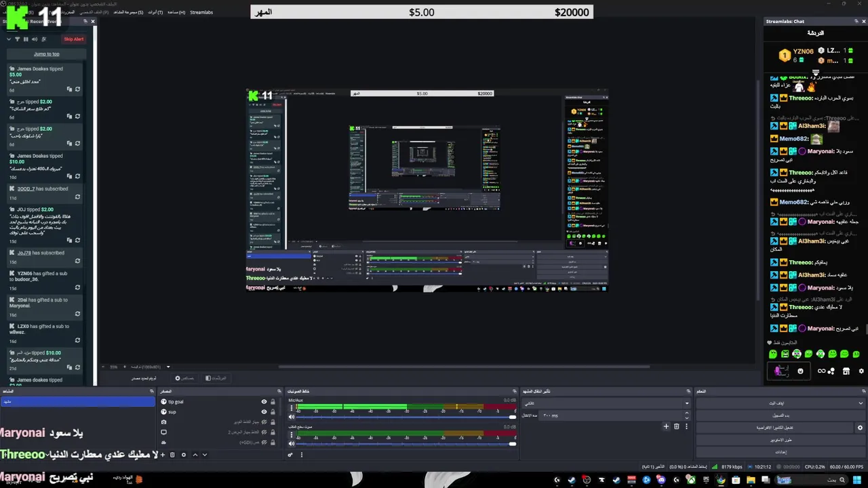Viewport: 868px width, 488px height.
Task: Pop out the Audio Mixer dock
Action: coord(514,391)
